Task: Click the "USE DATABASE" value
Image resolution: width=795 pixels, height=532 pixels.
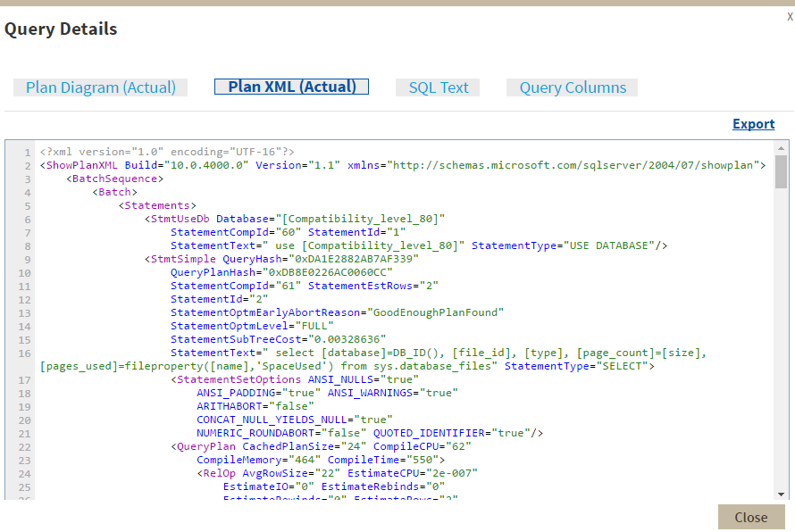Action: [x=608, y=245]
